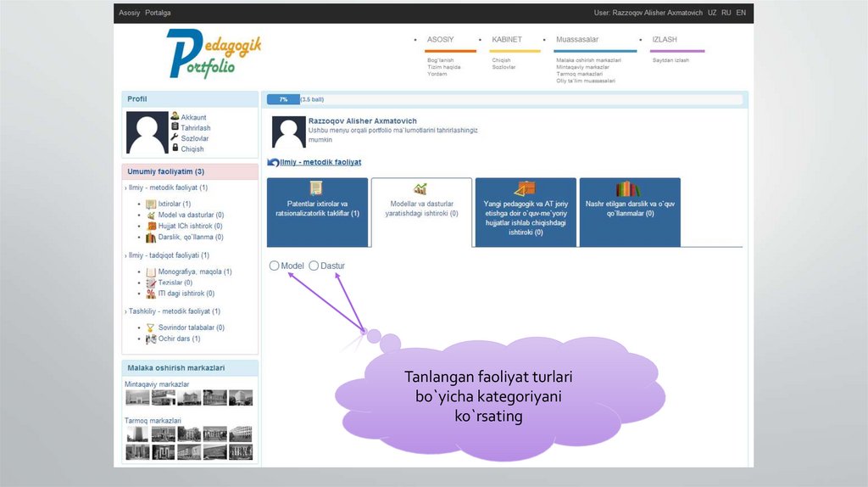This screenshot has height=487, width=868.
Task: Click first Mintaqaviy markazlar thumbnail
Action: point(137,398)
